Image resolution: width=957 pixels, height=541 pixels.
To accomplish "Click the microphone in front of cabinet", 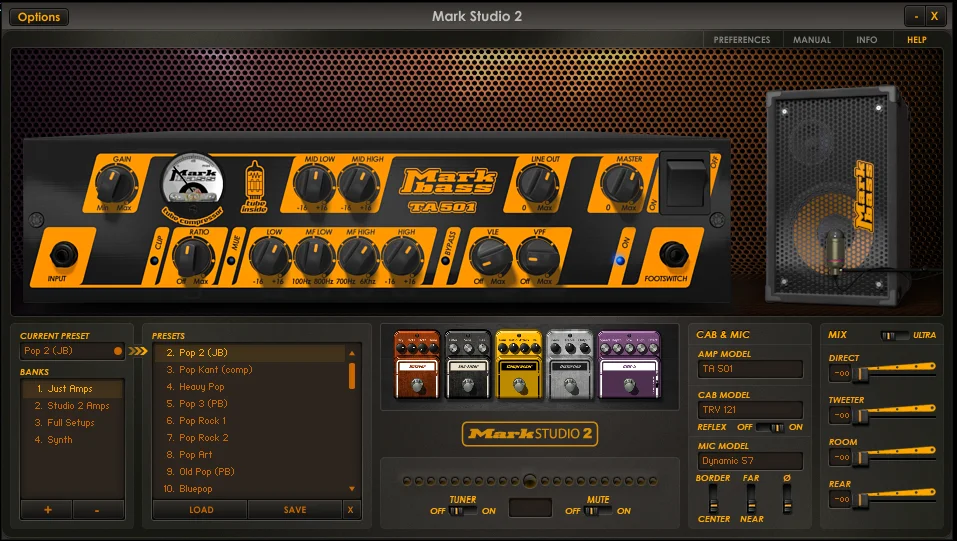I will (x=835, y=252).
